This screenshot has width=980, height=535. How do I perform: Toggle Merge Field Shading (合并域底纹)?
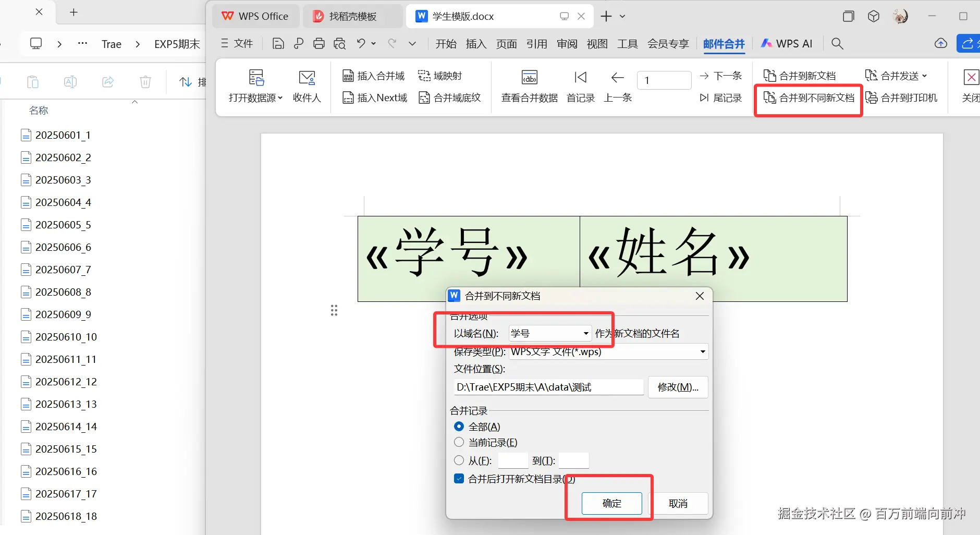coord(450,98)
